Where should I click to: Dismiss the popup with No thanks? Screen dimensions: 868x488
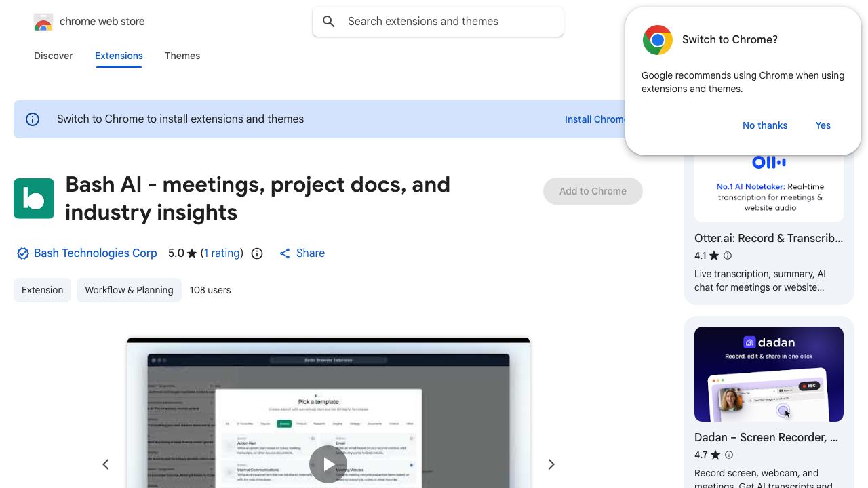[765, 125]
